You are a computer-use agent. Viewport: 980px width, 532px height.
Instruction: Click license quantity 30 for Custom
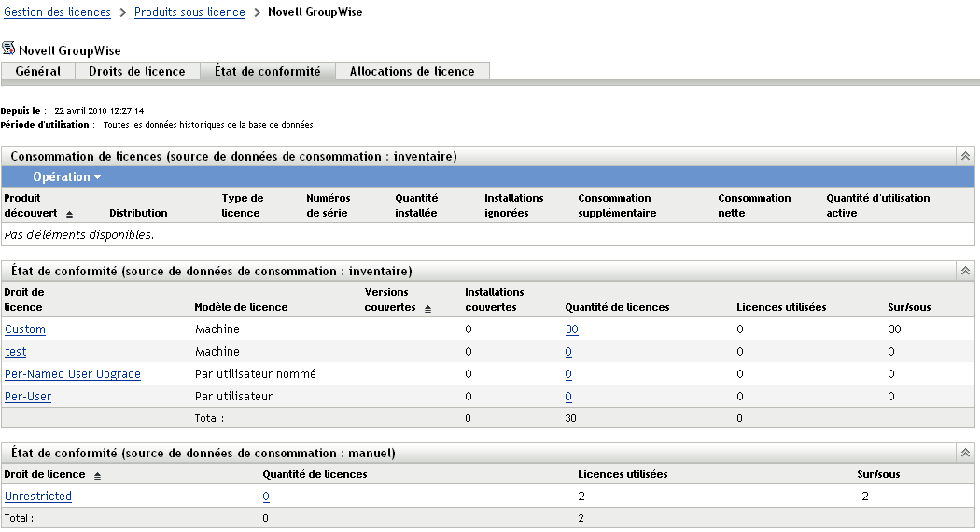click(x=571, y=329)
